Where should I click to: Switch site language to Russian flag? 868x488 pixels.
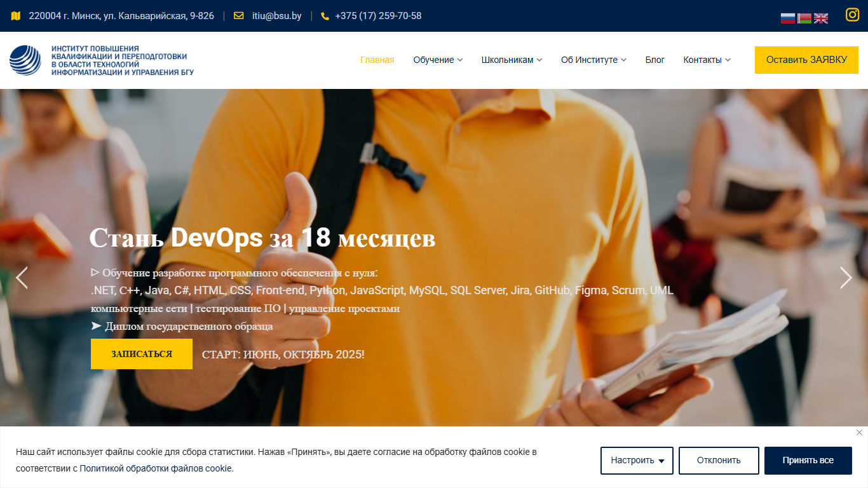[x=788, y=18]
